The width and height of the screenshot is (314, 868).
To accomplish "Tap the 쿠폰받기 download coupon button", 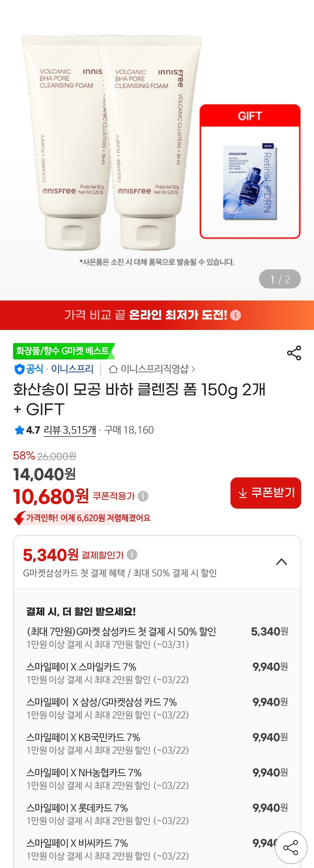I will 265,493.
